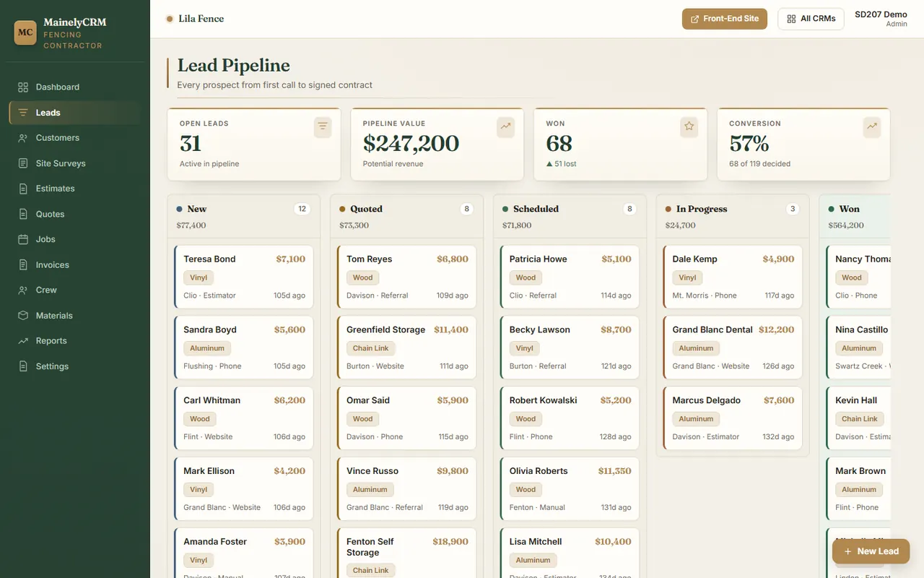This screenshot has width=924, height=578.
Task: Open the Reports page
Action: coord(75,341)
